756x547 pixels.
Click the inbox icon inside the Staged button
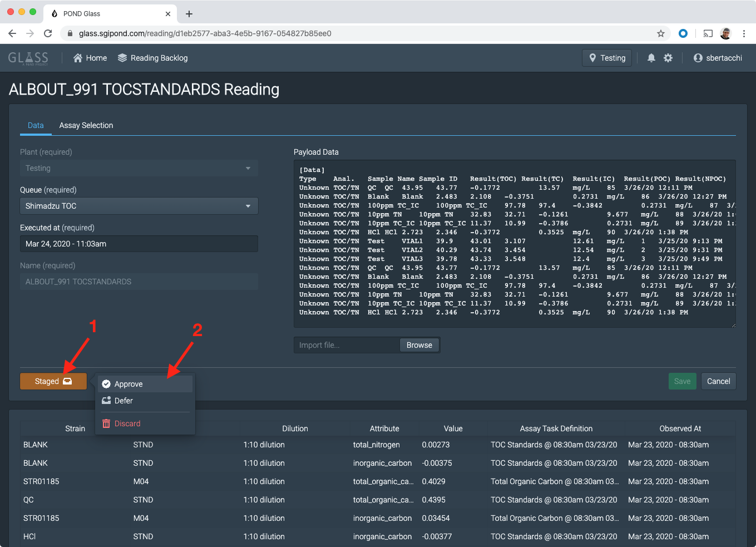tap(67, 381)
